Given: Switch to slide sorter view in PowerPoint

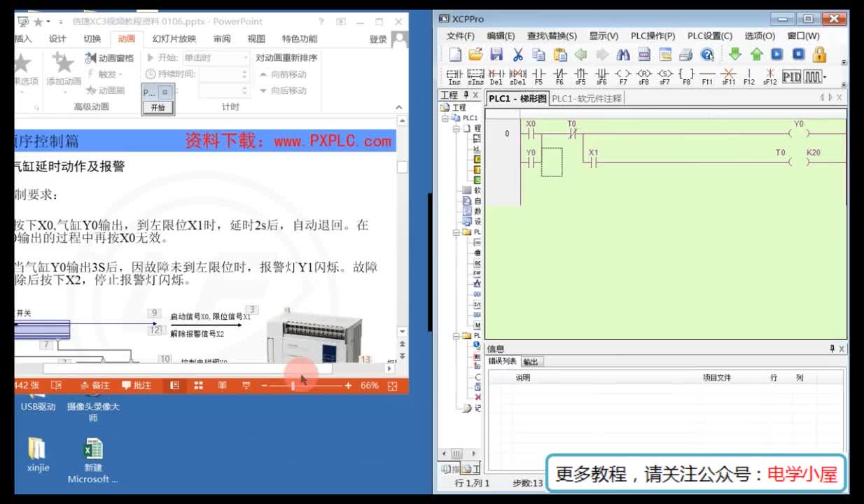Looking at the screenshot, I should coord(199,386).
